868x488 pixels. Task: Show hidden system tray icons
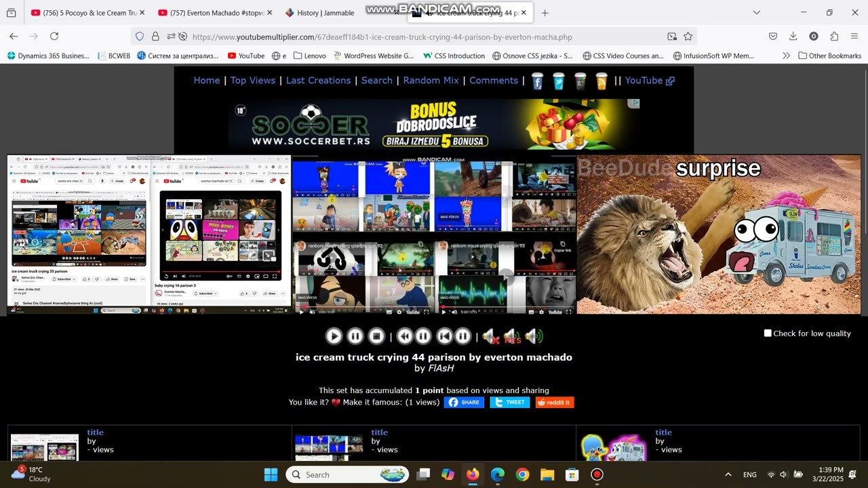click(x=728, y=474)
